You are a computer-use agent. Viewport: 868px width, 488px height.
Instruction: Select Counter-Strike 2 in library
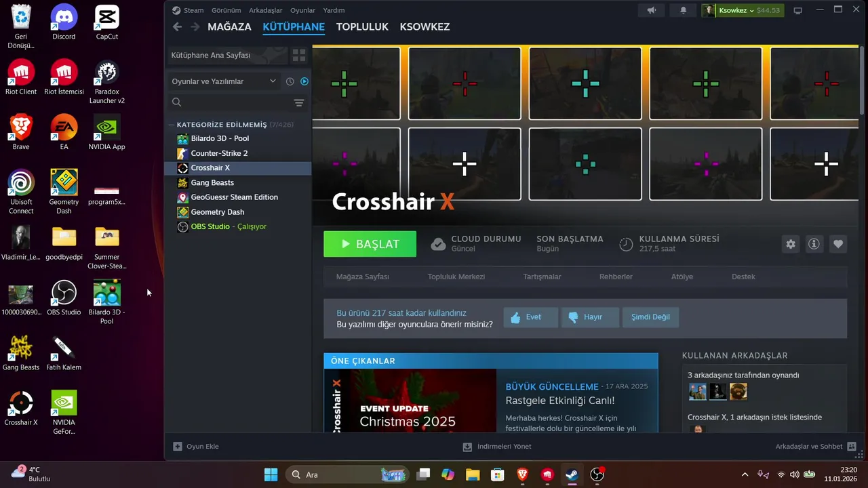(x=237, y=153)
